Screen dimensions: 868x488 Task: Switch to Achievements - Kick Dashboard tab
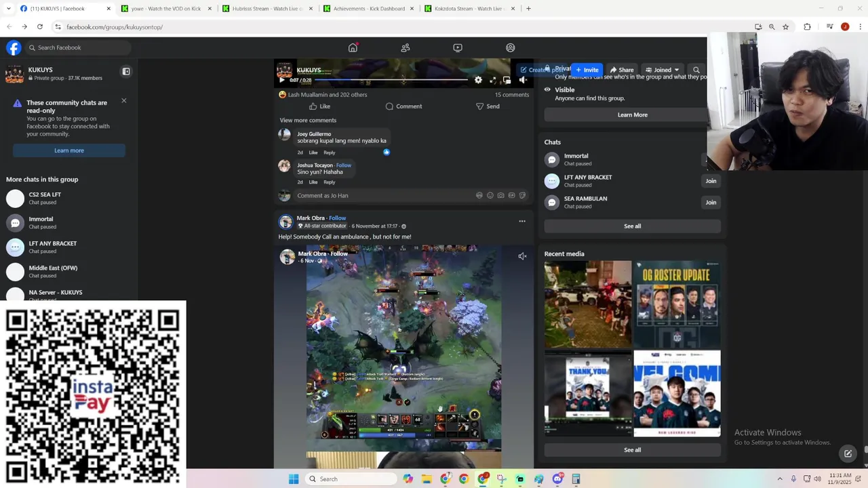point(368,9)
